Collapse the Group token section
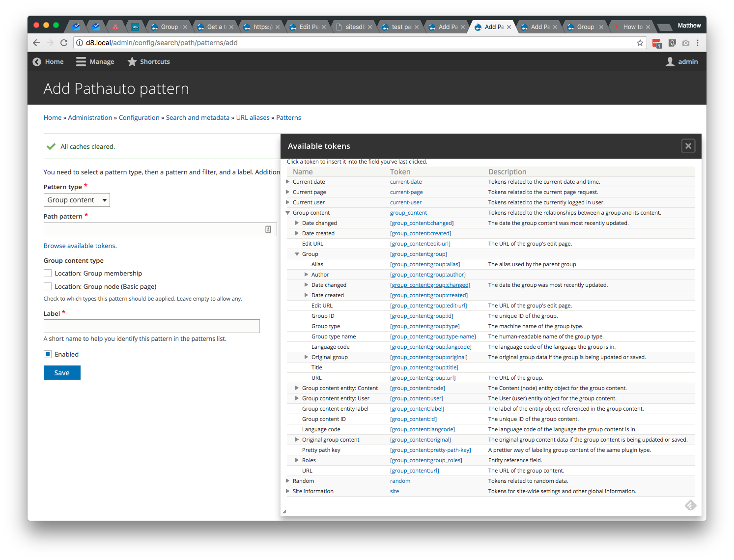 (x=297, y=254)
